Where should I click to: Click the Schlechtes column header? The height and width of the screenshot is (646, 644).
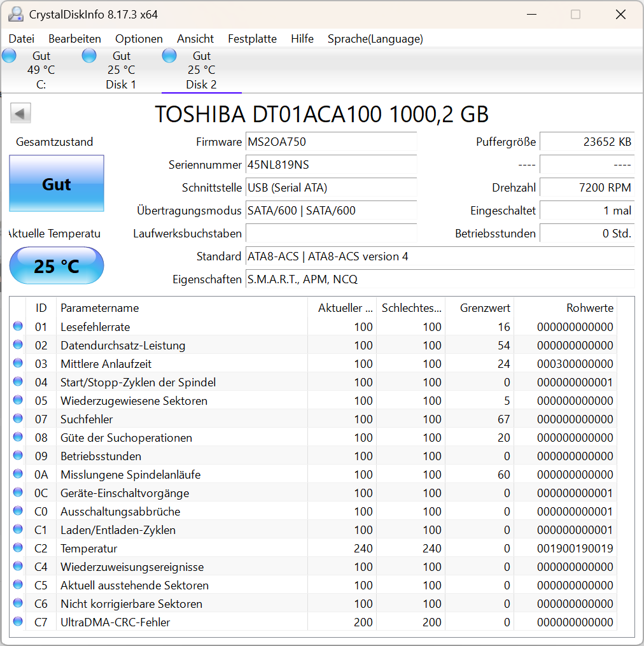coord(411,308)
